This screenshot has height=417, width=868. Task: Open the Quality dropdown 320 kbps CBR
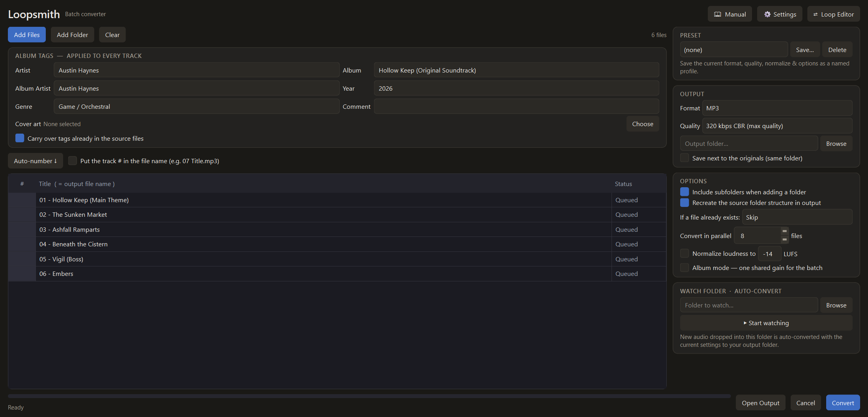point(777,126)
